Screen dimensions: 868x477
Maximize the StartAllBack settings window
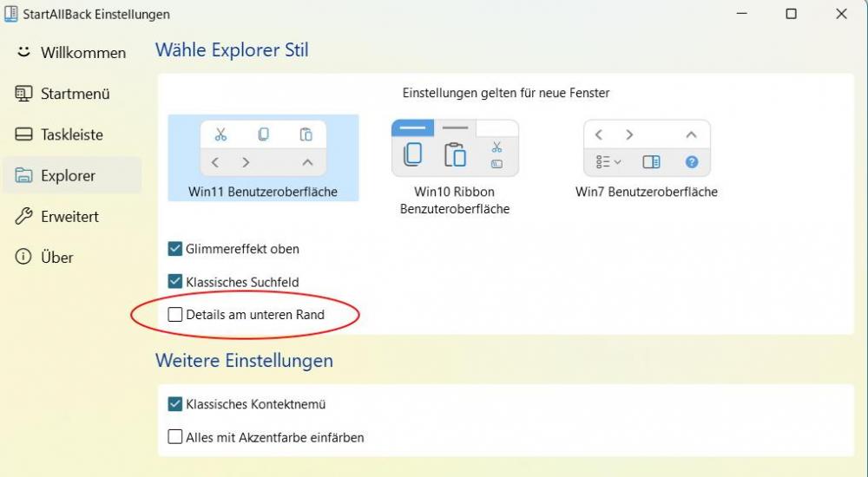point(791,14)
